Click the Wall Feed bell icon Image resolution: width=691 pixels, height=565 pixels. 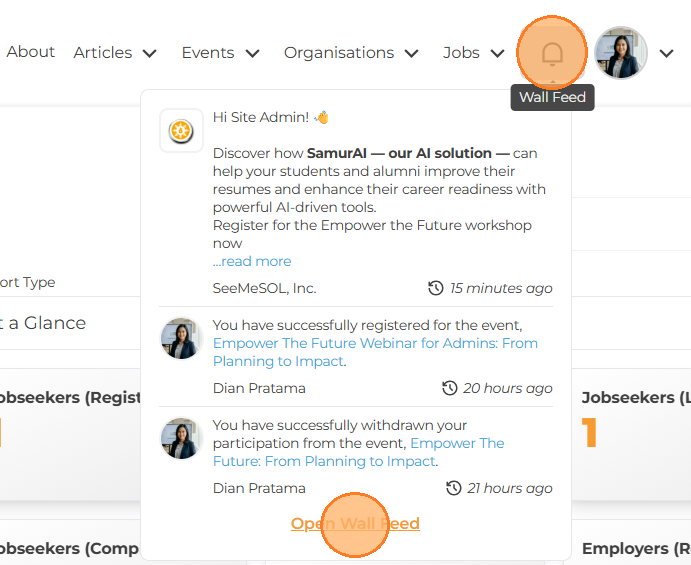pos(552,53)
